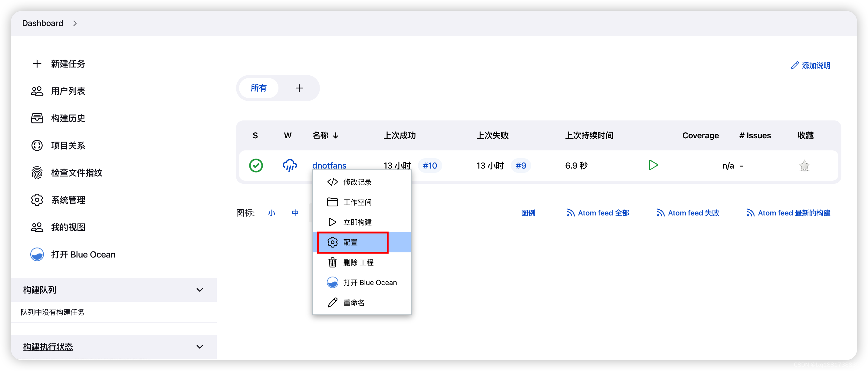This screenshot has width=868, height=371.
Task: Click the 我的视图 people icon
Action: pyautogui.click(x=37, y=228)
